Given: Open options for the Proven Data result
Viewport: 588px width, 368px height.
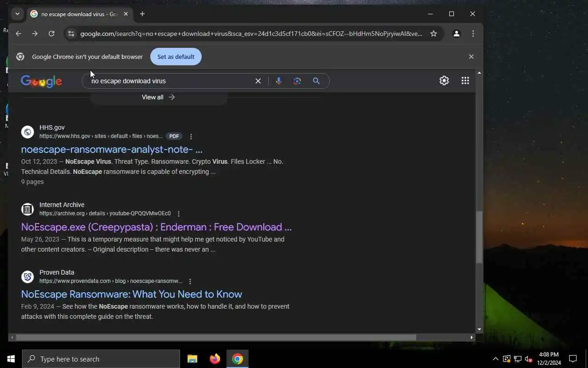Looking at the screenshot, I should coord(190,282).
